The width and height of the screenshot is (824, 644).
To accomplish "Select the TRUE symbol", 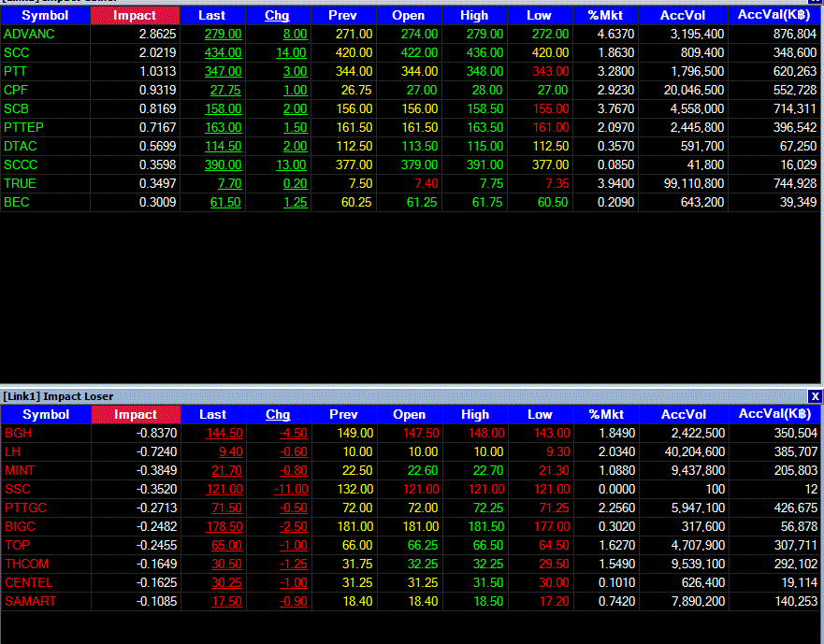I will click(x=20, y=184).
